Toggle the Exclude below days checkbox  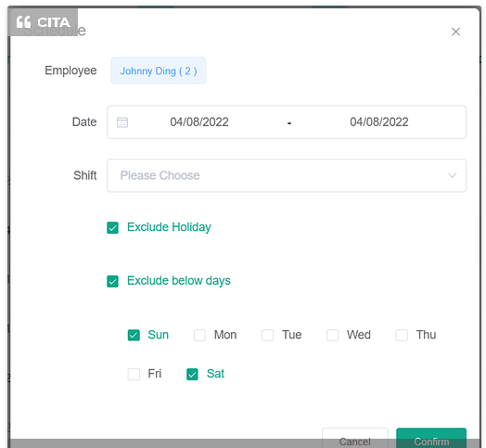(112, 281)
